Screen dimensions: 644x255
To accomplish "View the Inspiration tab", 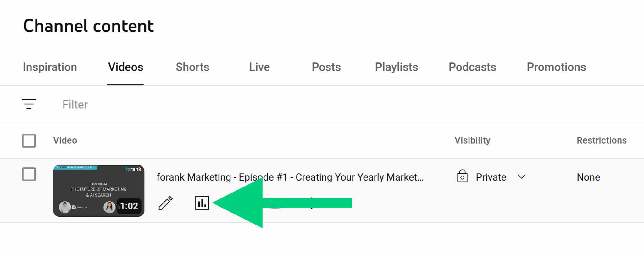I will click(50, 67).
